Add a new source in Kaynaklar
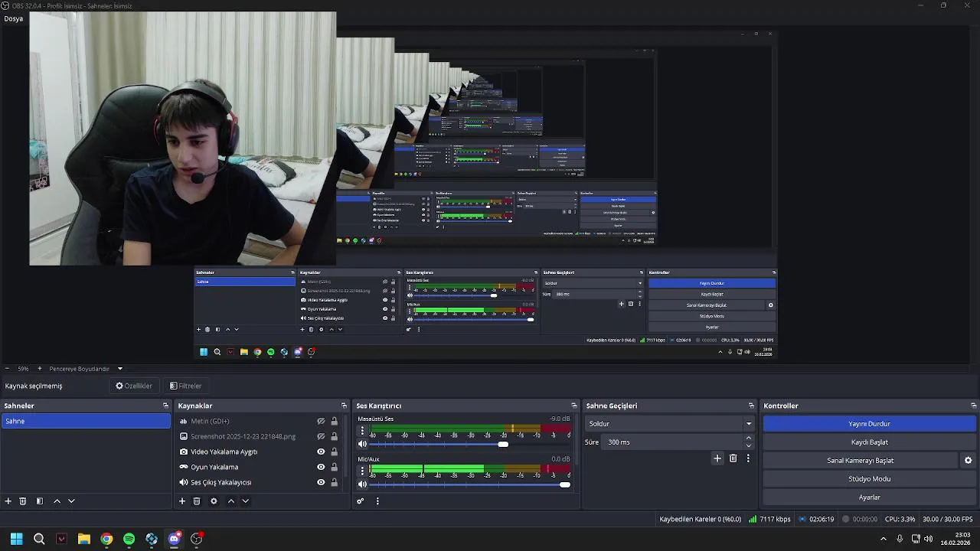 tap(182, 501)
